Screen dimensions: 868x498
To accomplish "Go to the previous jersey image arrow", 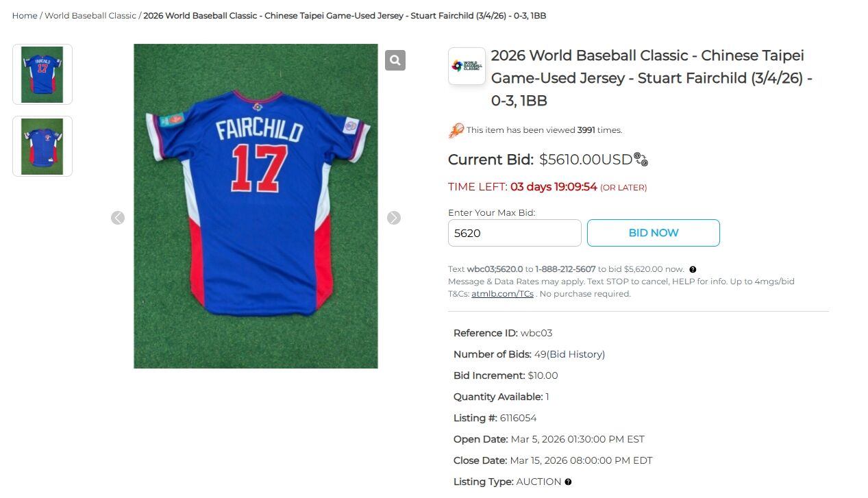I will click(118, 218).
